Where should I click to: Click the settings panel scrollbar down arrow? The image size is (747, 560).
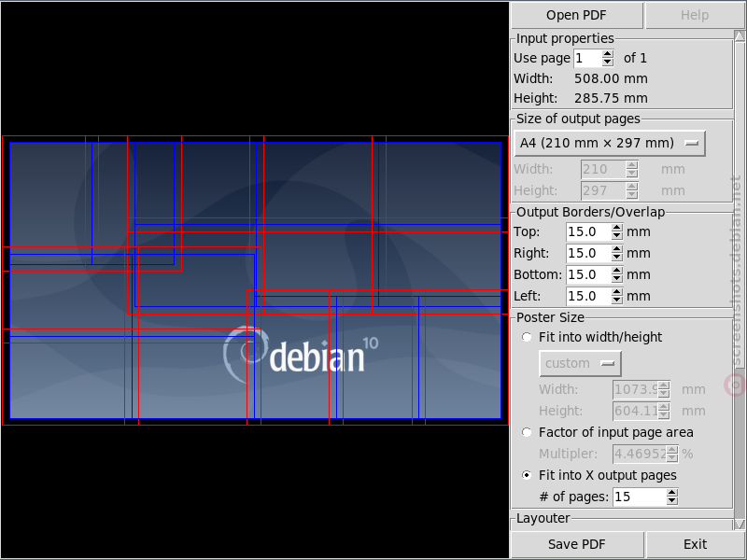pyautogui.click(x=740, y=524)
